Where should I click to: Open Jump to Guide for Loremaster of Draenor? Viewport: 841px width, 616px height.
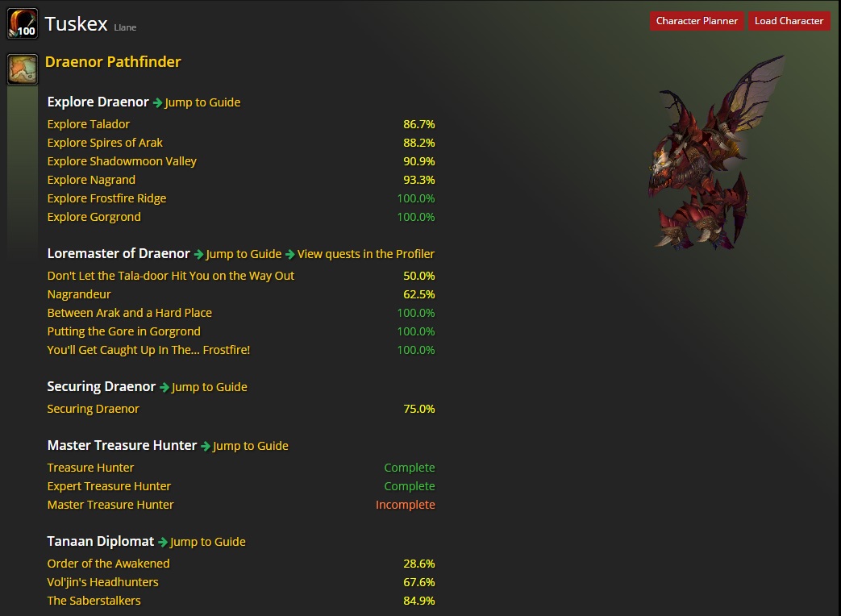244,254
